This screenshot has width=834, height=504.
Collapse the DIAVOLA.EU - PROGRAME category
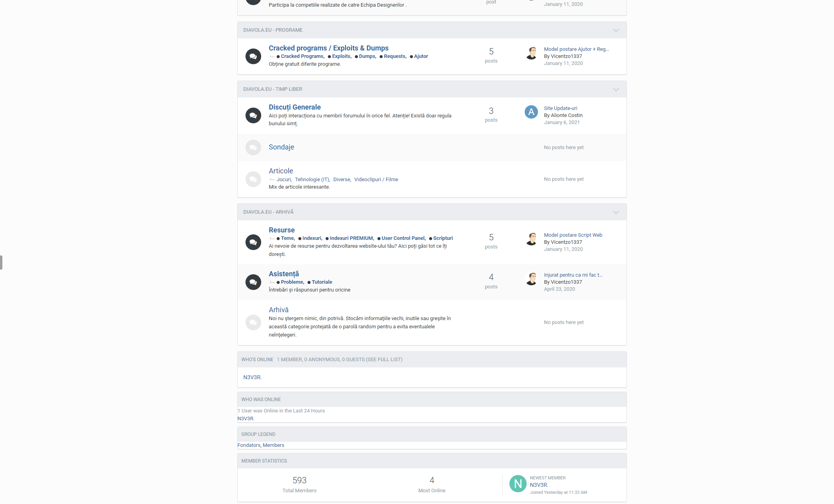point(616,31)
